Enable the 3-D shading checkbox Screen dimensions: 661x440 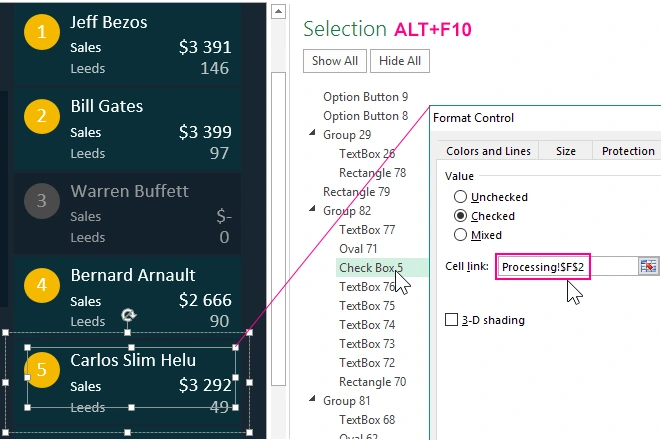(451, 320)
